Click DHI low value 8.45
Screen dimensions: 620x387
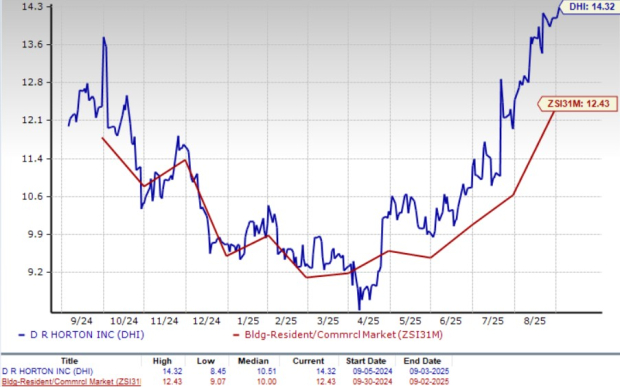tap(217, 372)
